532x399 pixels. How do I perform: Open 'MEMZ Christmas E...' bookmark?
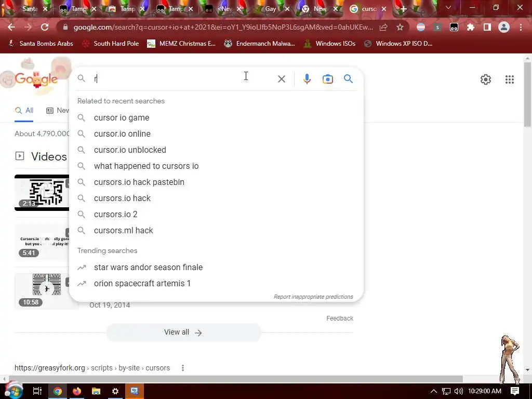coord(181,44)
